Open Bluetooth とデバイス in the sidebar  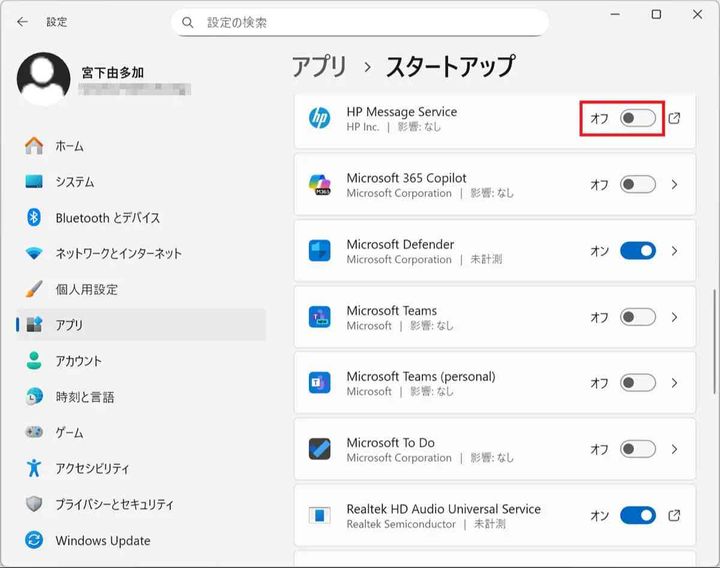[x=107, y=218]
